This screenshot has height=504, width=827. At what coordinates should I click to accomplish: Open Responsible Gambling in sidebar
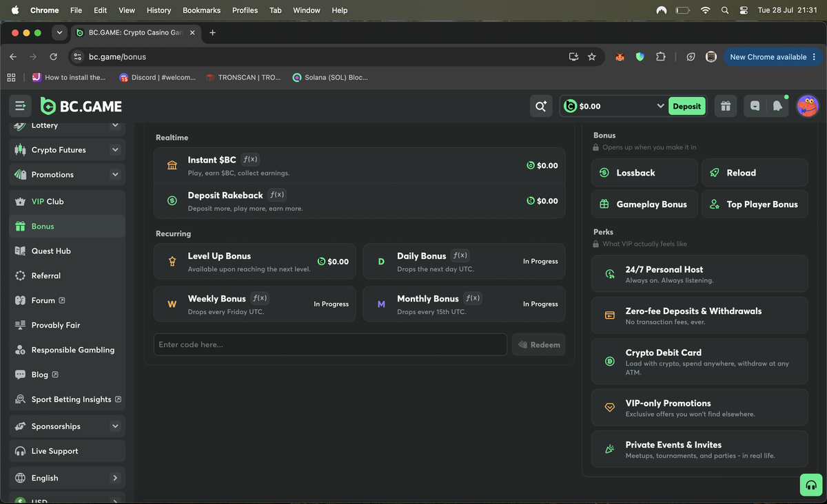[68, 350]
